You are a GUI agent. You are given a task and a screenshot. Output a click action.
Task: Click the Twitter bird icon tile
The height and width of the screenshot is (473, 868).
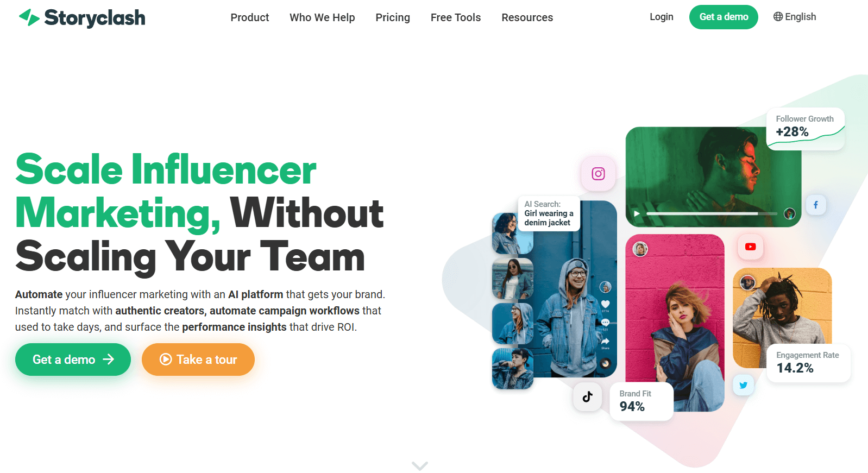[743, 385]
